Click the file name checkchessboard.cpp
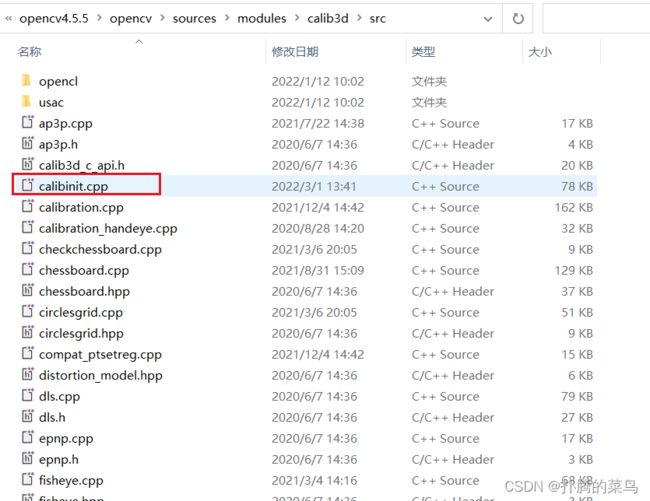Screen dimensions: 650x501 coord(100,249)
